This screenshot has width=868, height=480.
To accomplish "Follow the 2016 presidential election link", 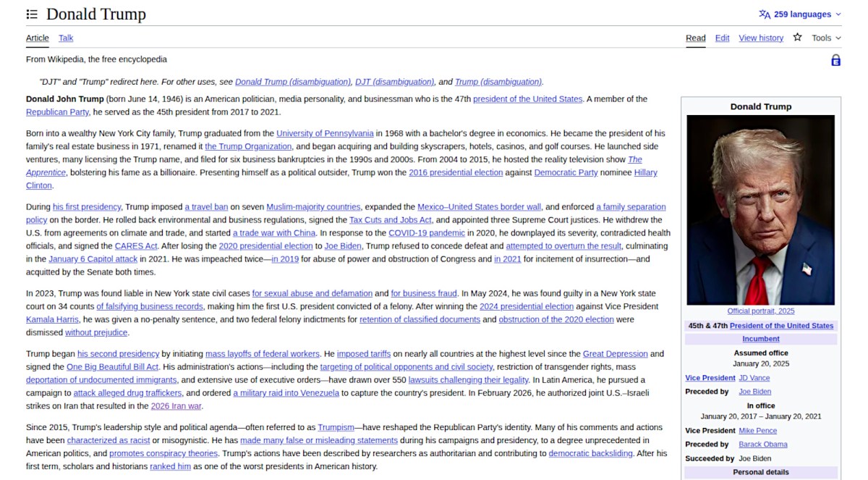I will coord(456,172).
